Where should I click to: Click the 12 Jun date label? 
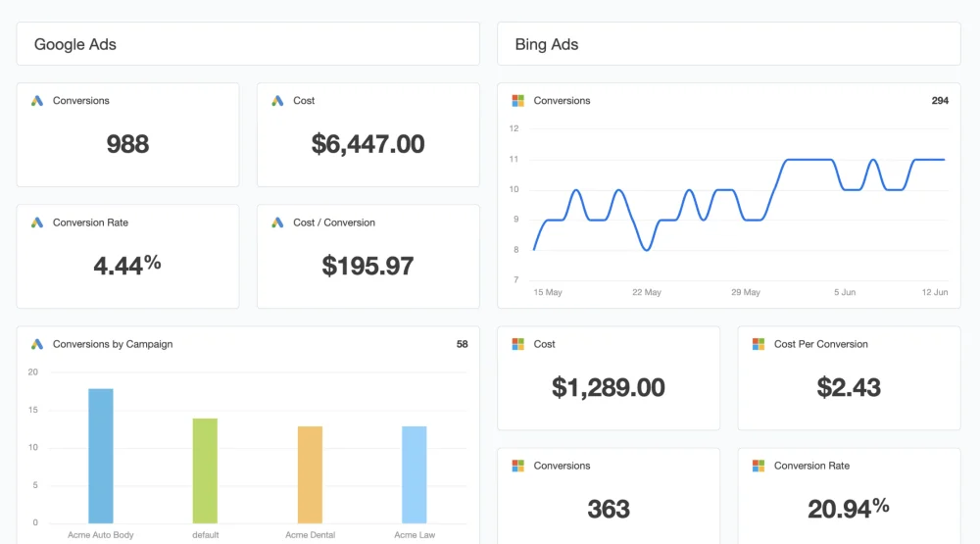click(934, 292)
